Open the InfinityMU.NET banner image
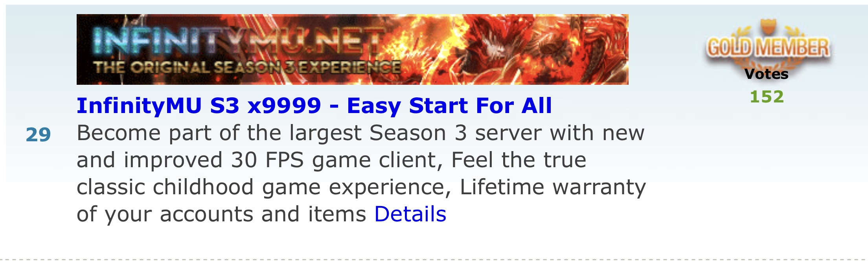The height and width of the screenshot is (261, 868). click(352, 49)
